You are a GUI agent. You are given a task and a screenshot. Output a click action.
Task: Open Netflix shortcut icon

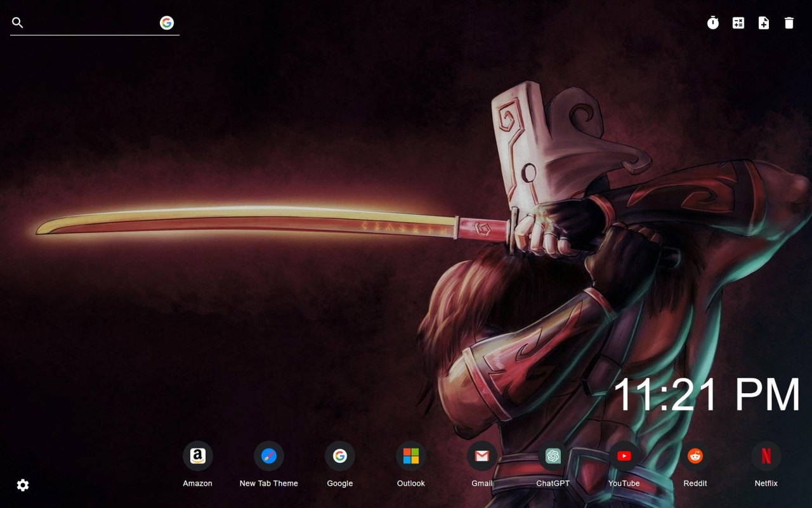pyautogui.click(x=766, y=456)
